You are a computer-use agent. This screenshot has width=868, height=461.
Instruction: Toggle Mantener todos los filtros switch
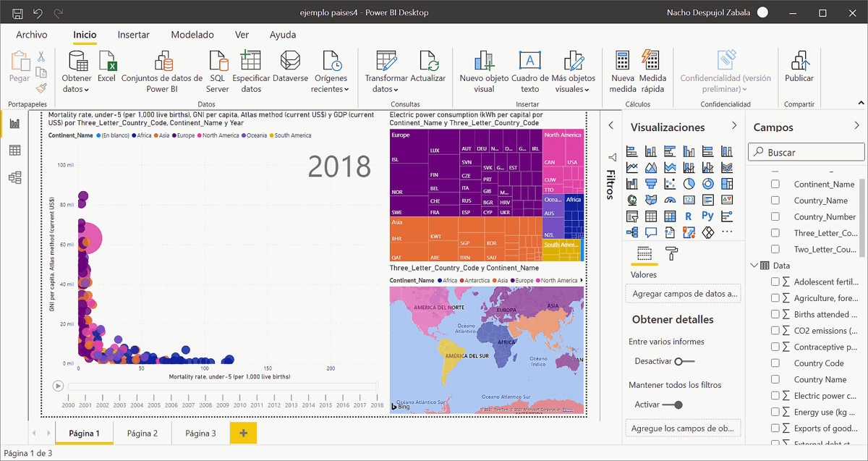pyautogui.click(x=673, y=405)
